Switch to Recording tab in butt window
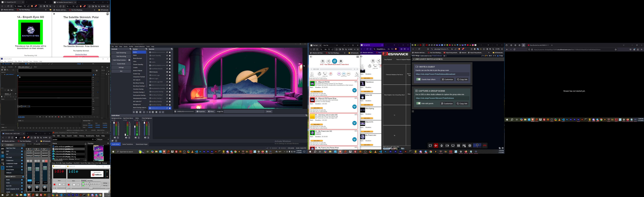The image size is (644, 197). tap(90, 181)
